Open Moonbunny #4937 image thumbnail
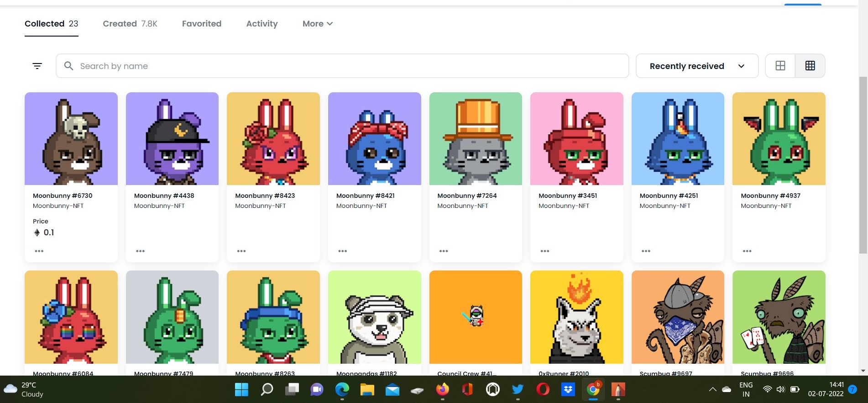The image size is (868, 403). coord(779,139)
